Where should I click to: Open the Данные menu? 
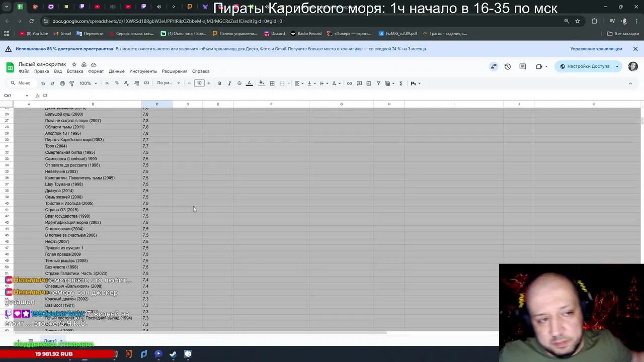pyautogui.click(x=117, y=71)
